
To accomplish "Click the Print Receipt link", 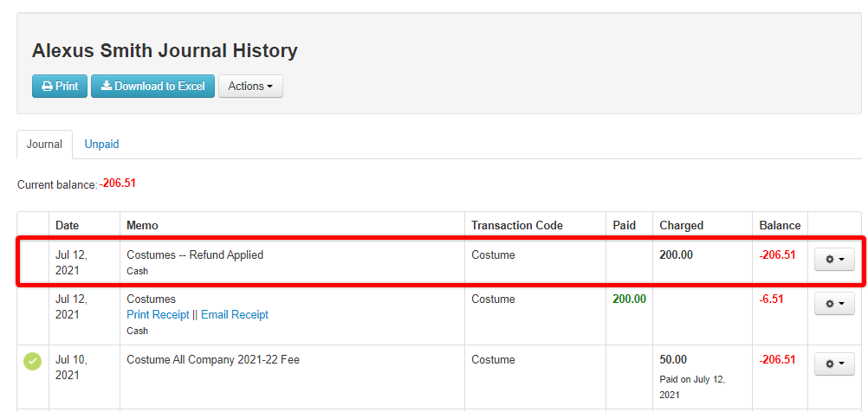I will 158,315.
